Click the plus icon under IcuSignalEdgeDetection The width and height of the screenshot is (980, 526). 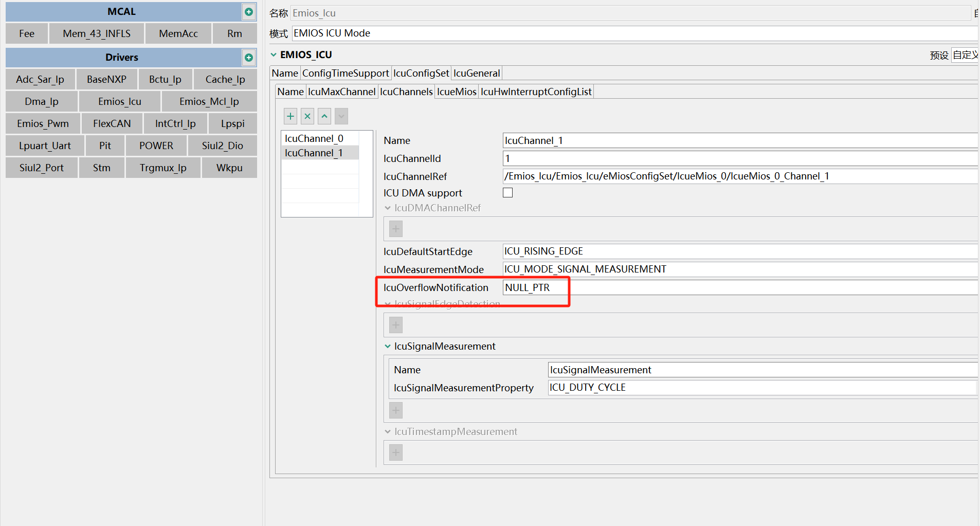tap(395, 324)
